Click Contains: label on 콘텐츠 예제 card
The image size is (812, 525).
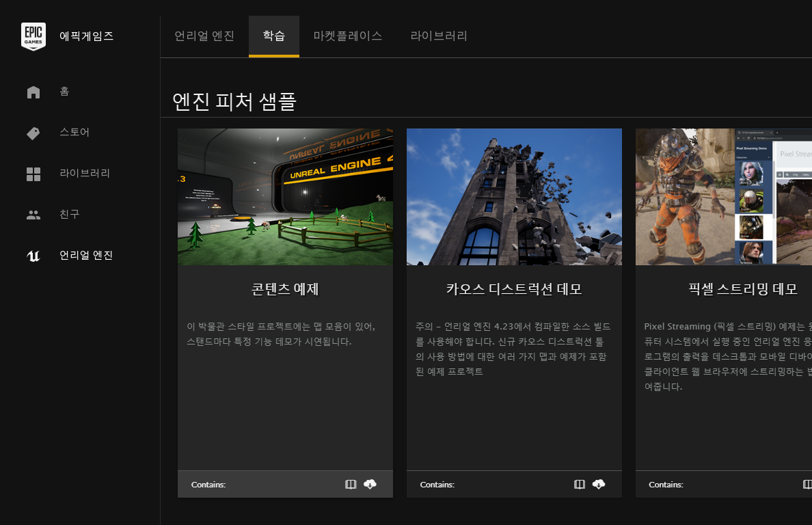click(208, 485)
